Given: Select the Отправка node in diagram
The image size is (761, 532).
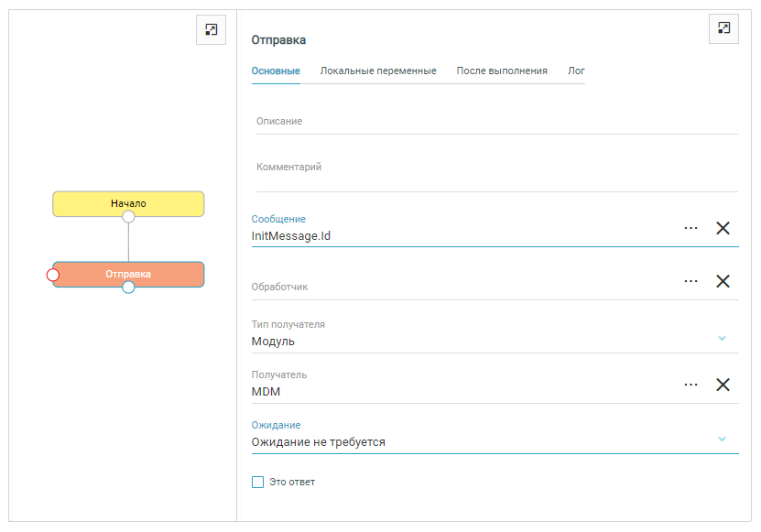Looking at the screenshot, I should click(x=128, y=274).
